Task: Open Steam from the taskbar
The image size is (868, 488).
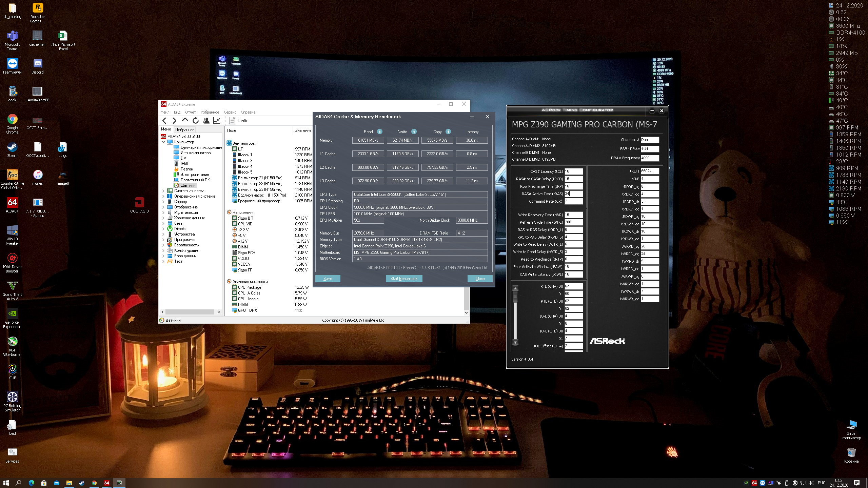Action: 82,483
